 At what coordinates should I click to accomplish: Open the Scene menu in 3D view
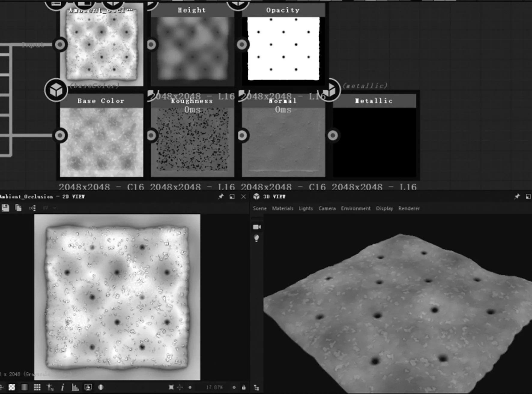tap(260, 208)
